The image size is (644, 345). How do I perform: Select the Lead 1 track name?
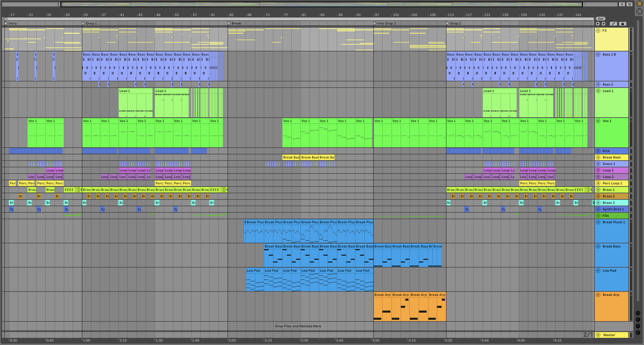(x=608, y=91)
